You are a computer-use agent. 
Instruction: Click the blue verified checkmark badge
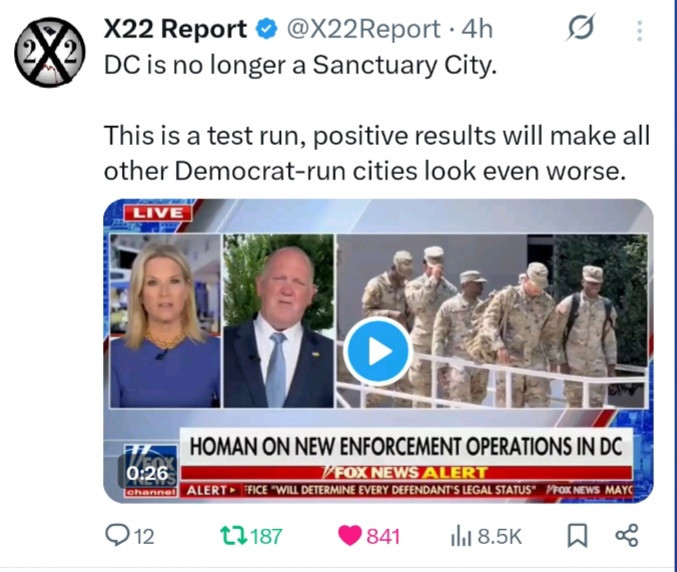click(266, 29)
